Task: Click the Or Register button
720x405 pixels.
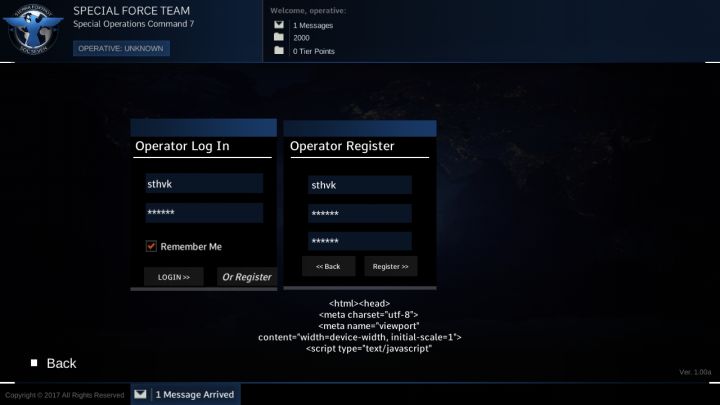Action: click(247, 277)
